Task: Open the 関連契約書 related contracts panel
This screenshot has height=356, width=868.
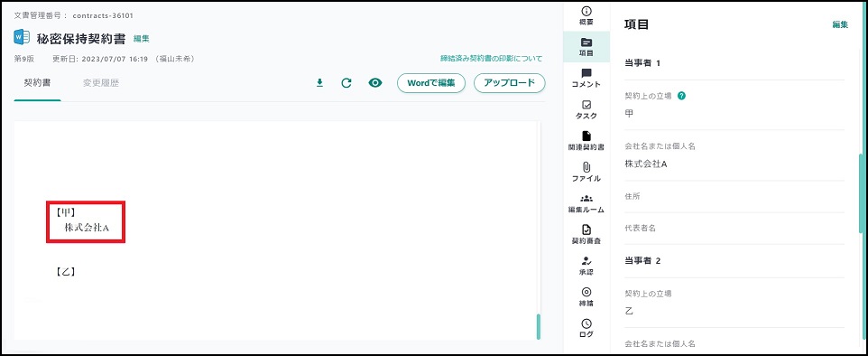Action: click(586, 141)
